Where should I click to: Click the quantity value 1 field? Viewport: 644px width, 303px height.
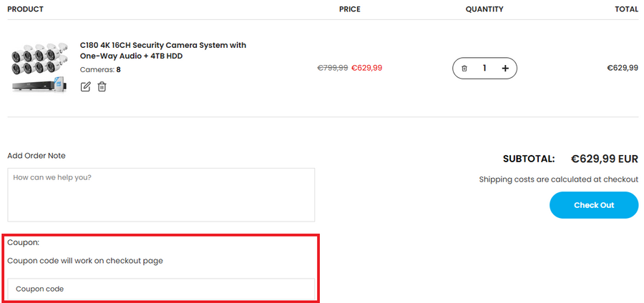point(484,68)
